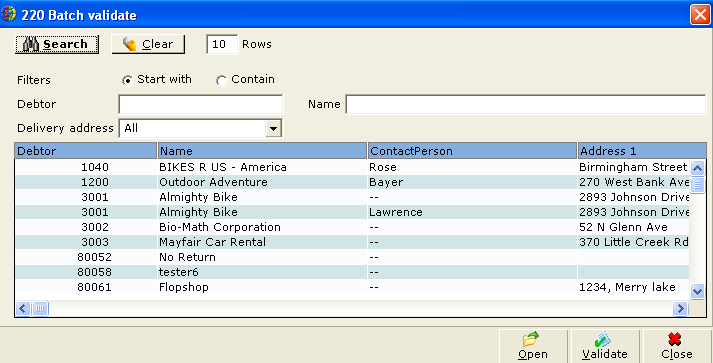Select the Contain radio button
The height and width of the screenshot is (363, 713).
pyautogui.click(x=221, y=81)
